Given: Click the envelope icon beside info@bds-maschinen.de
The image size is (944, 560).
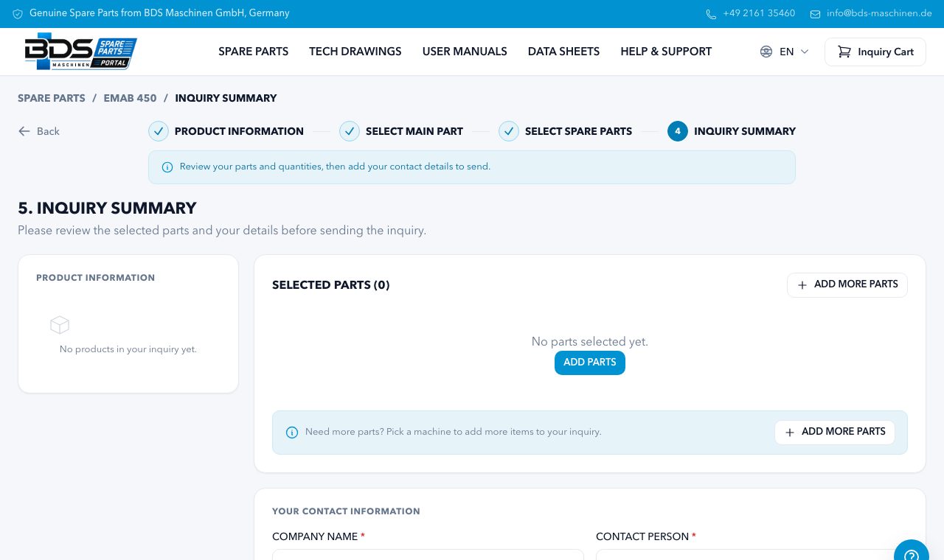Looking at the screenshot, I should pyautogui.click(x=815, y=14).
